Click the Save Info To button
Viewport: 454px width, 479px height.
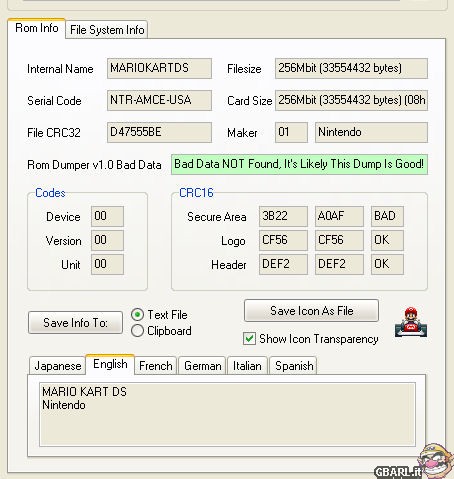(x=75, y=322)
